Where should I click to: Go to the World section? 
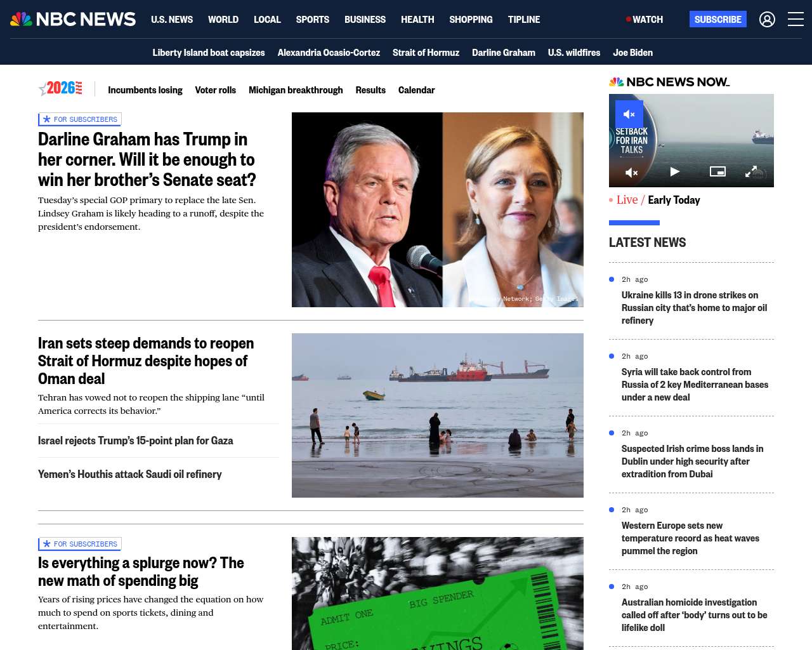pyautogui.click(x=223, y=20)
